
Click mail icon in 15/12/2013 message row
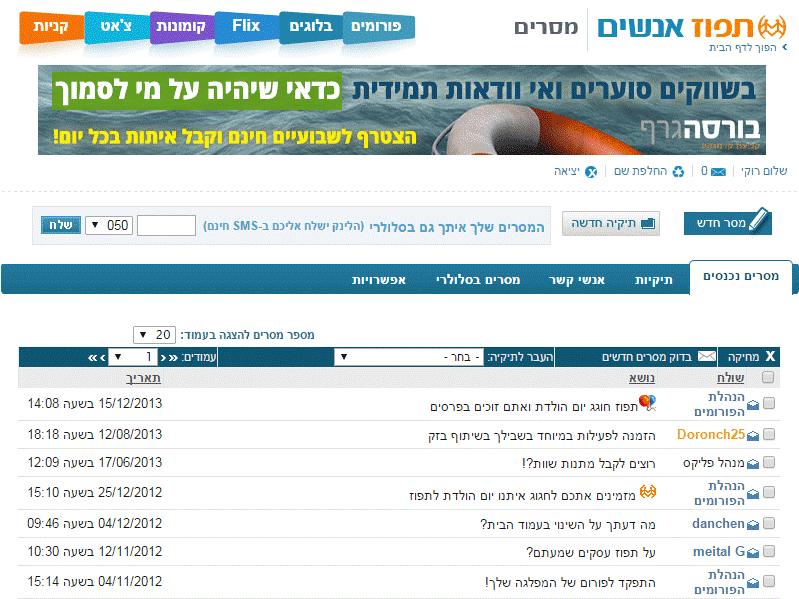click(x=753, y=405)
